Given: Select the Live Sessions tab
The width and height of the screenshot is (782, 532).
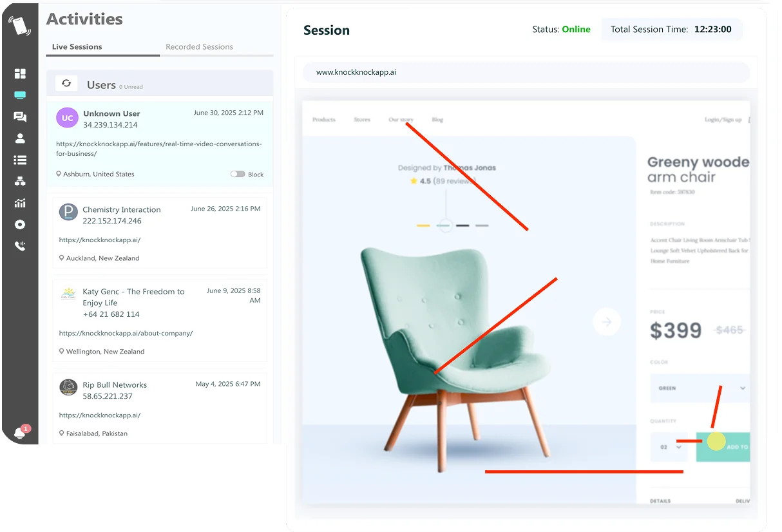Looking at the screenshot, I should click(x=77, y=46).
